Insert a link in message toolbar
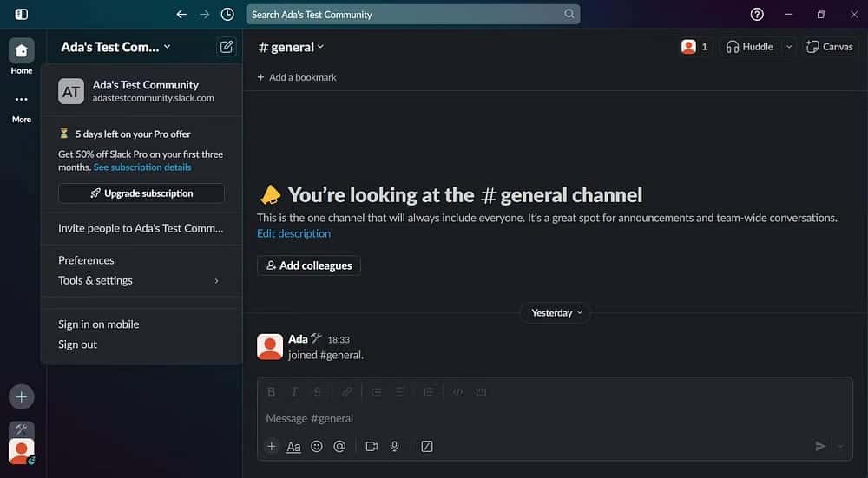The width and height of the screenshot is (868, 478). 346,392
